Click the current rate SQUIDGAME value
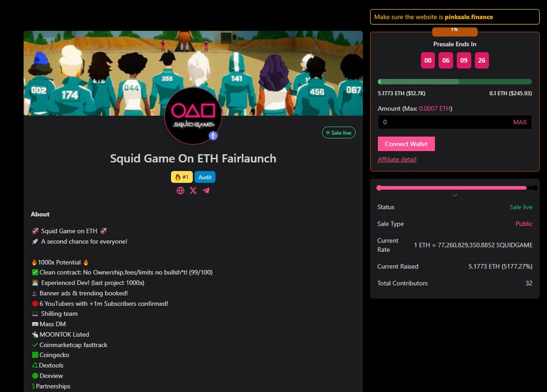The image size is (547, 392). coord(473,245)
